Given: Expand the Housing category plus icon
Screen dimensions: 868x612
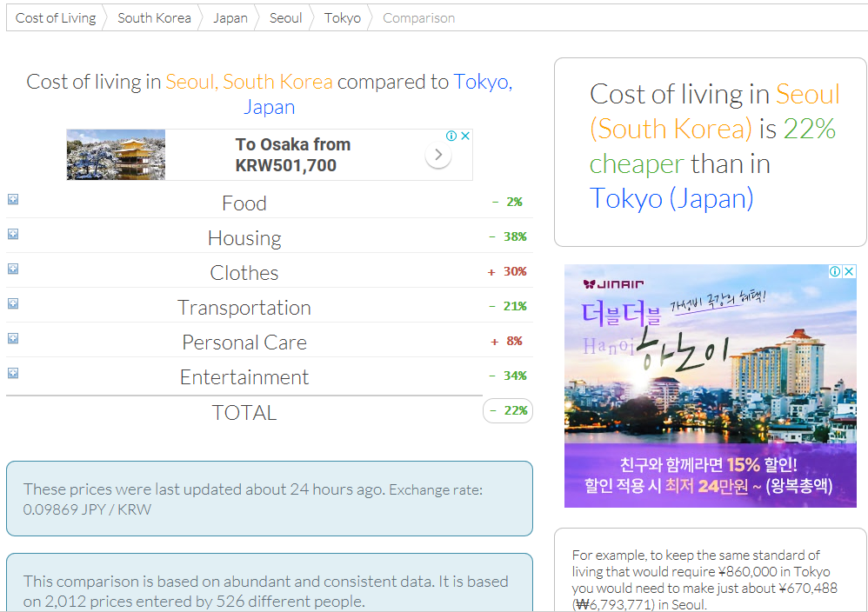Looking at the screenshot, I should coord(13,234).
